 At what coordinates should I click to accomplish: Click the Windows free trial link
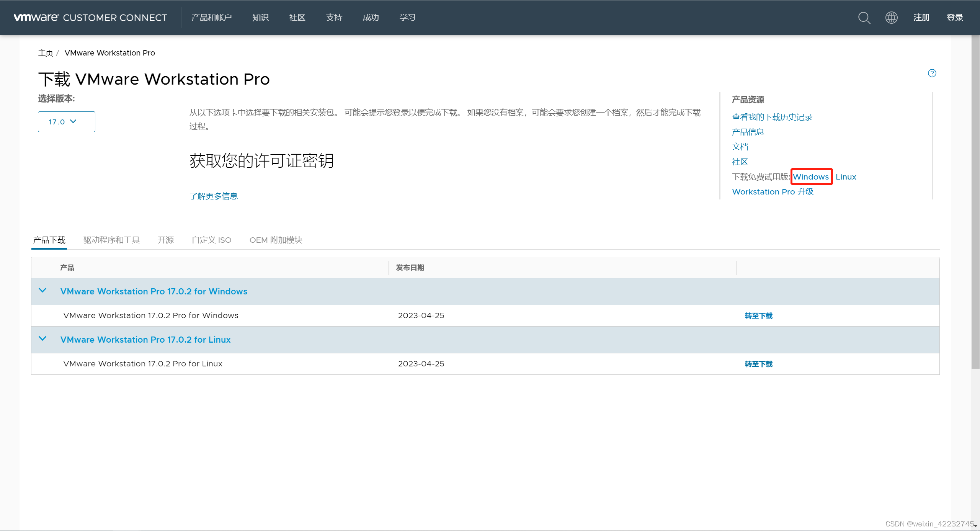[811, 177]
